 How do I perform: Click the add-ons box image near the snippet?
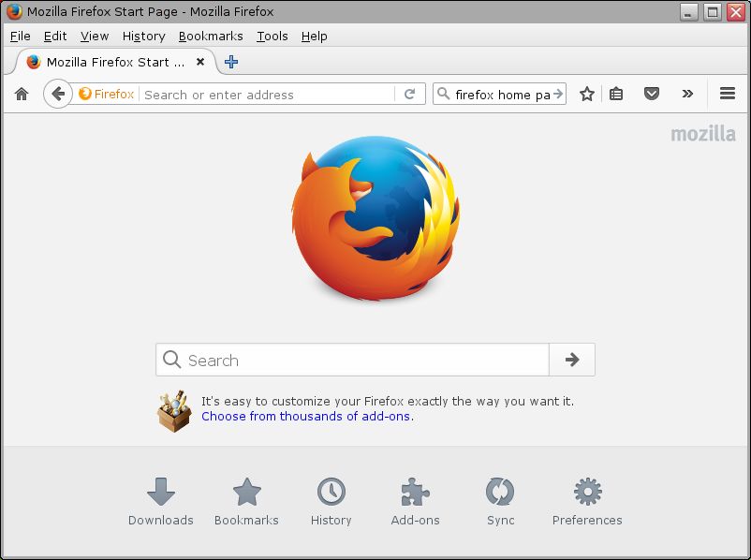pyautogui.click(x=174, y=411)
